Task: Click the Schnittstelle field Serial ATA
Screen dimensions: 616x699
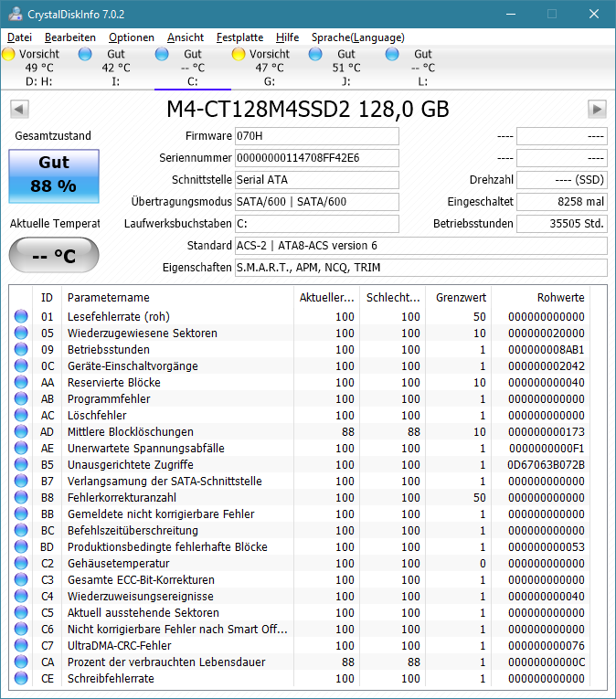Action: click(x=317, y=180)
